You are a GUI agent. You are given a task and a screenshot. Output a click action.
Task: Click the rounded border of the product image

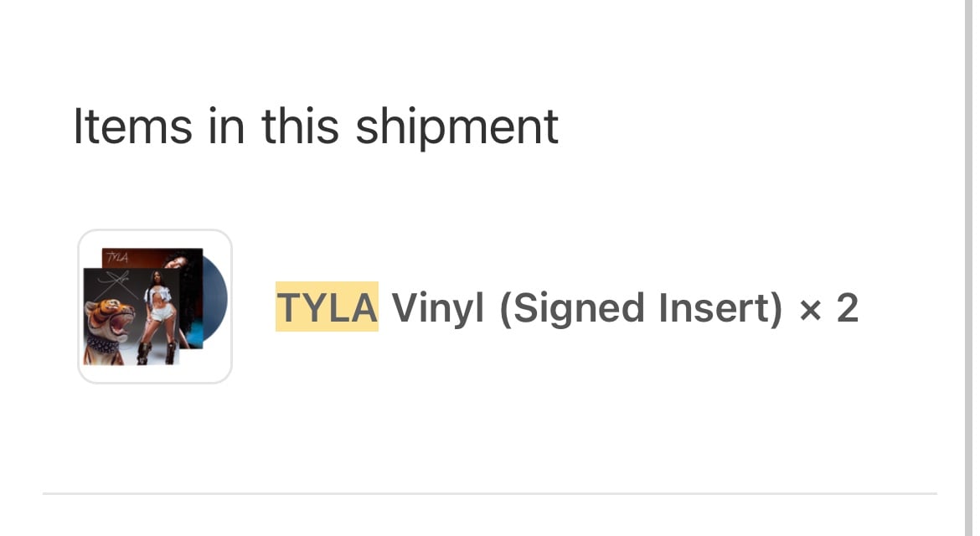pyautogui.click(x=155, y=229)
